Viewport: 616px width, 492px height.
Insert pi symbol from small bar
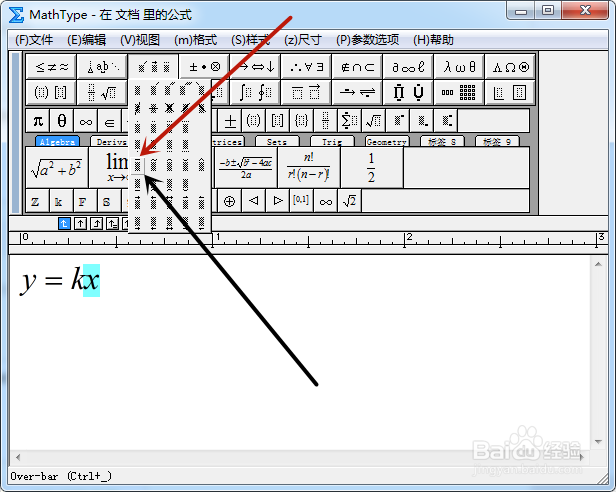click(38, 121)
